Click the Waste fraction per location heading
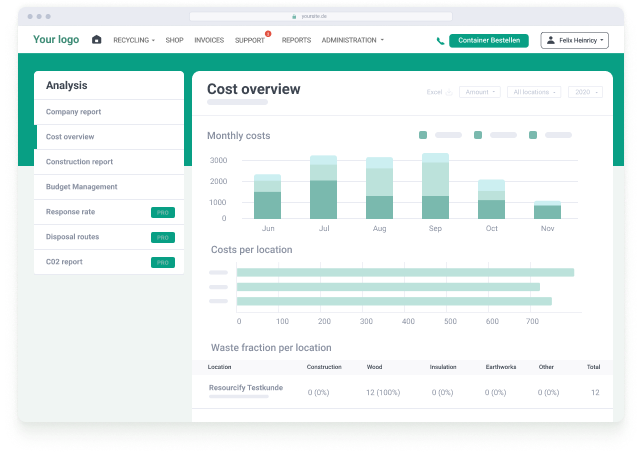The width and height of the screenshot is (642, 456). [x=271, y=348]
